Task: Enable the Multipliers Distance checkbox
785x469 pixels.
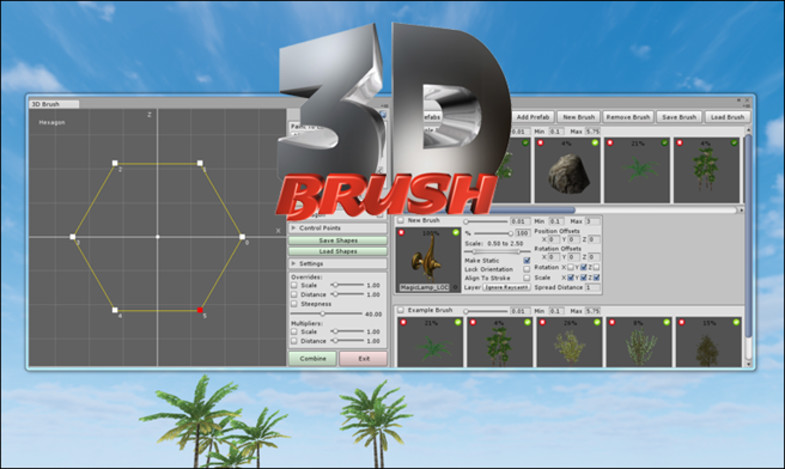Action: (x=294, y=341)
